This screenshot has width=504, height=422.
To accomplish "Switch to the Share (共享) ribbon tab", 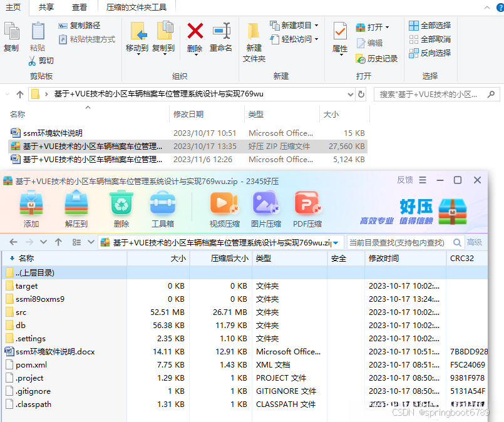I will [x=46, y=7].
